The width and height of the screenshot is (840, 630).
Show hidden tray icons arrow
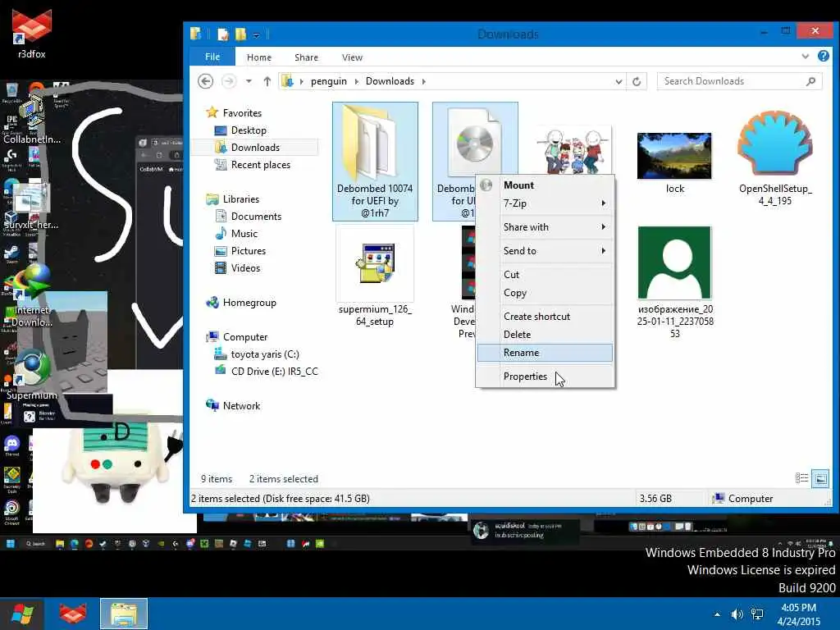717,614
